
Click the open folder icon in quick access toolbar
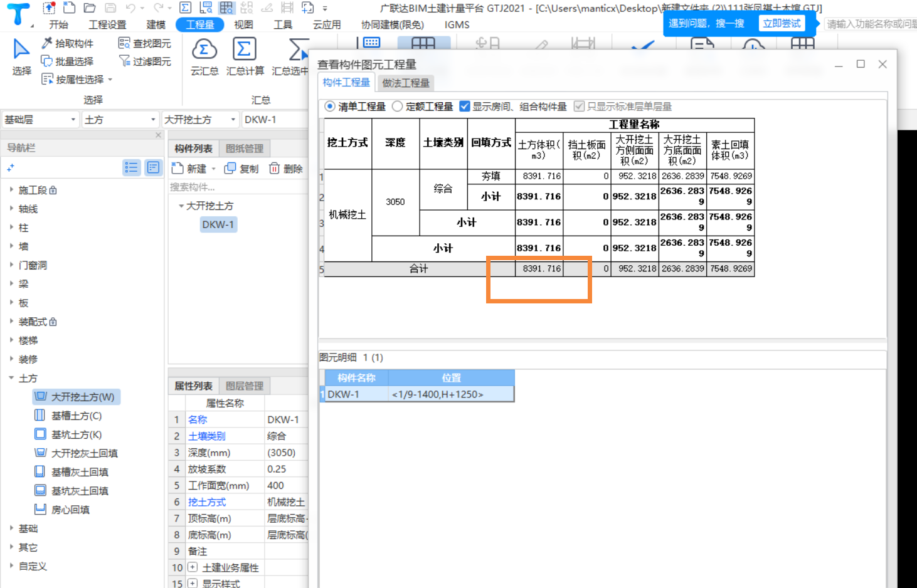(x=90, y=8)
